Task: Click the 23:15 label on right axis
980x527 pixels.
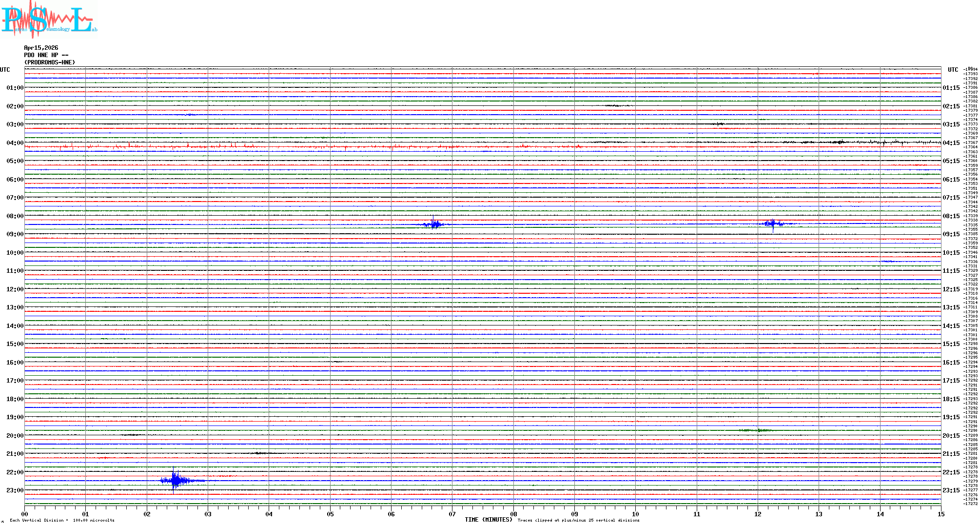Action: (x=951, y=490)
